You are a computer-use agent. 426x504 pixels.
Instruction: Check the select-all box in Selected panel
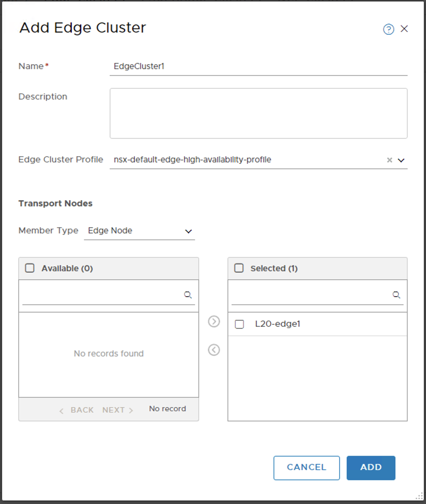click(x=239, y=268)
